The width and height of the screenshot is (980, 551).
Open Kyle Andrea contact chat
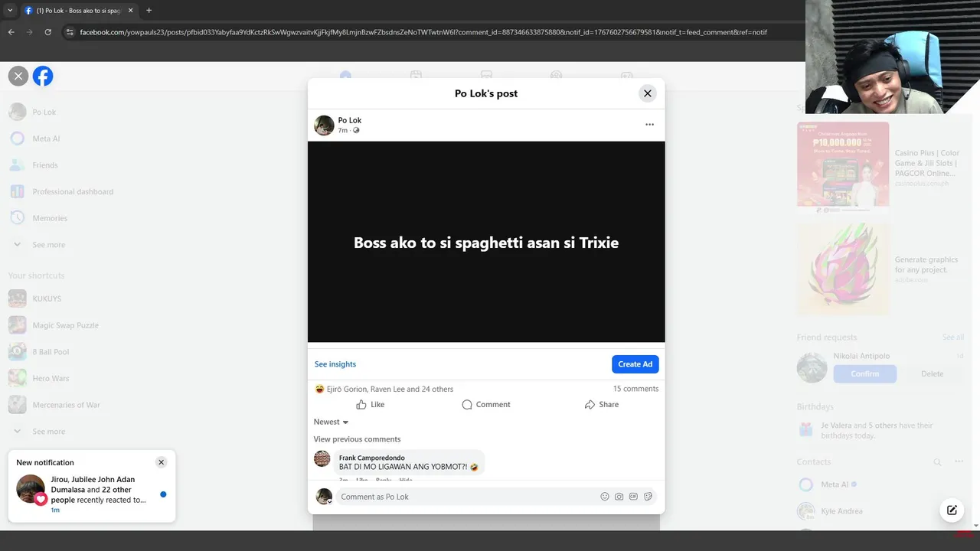click(841, 511)
